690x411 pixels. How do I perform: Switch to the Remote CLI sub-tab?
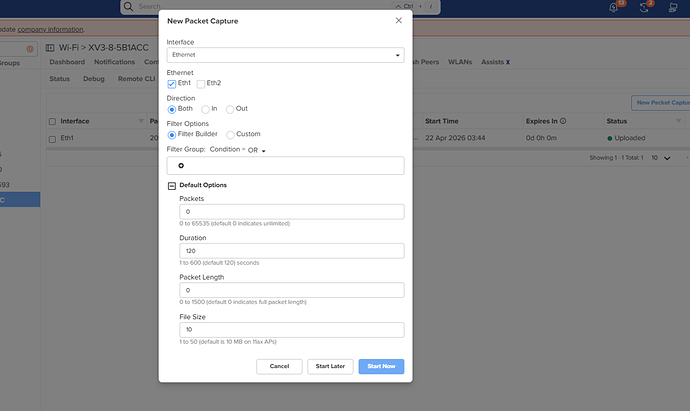136,79
